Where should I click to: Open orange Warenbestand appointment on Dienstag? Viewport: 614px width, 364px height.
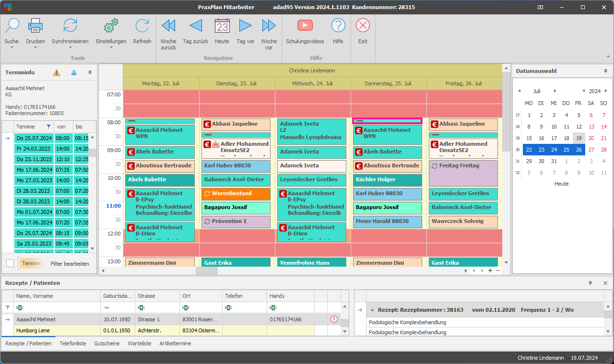tap(236, 194)
